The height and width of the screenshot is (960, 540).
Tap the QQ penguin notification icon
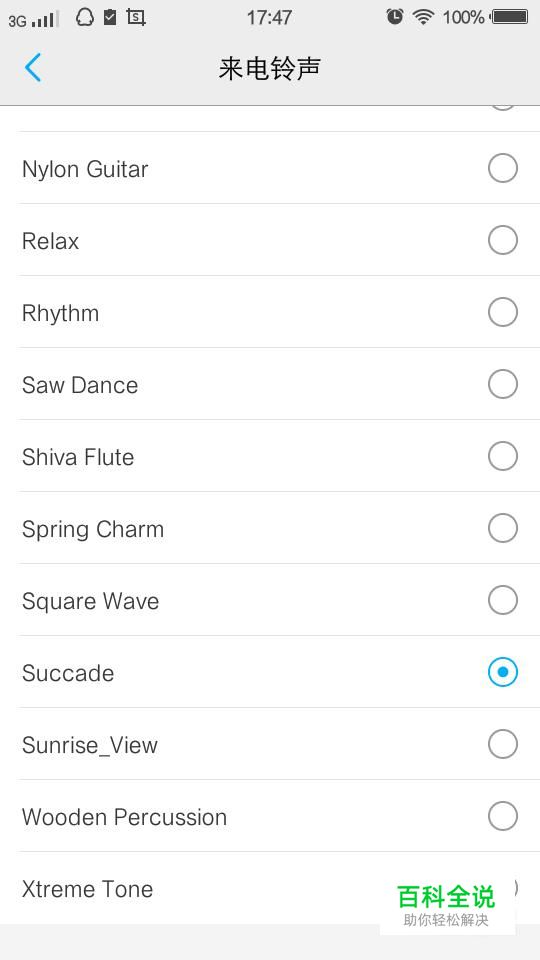tap(85, 17)
